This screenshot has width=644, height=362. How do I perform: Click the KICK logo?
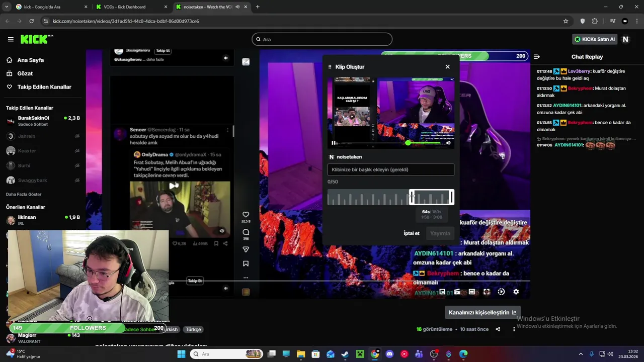(36, 39)
